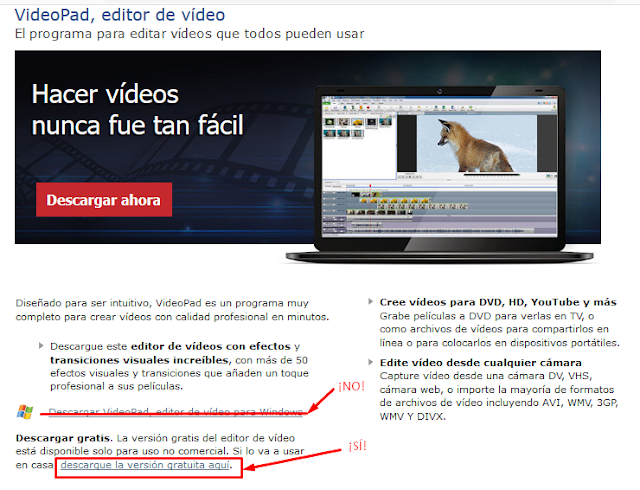Click the bold Descargar gratis text
The image size is (640, 490).
click(64, 438)
